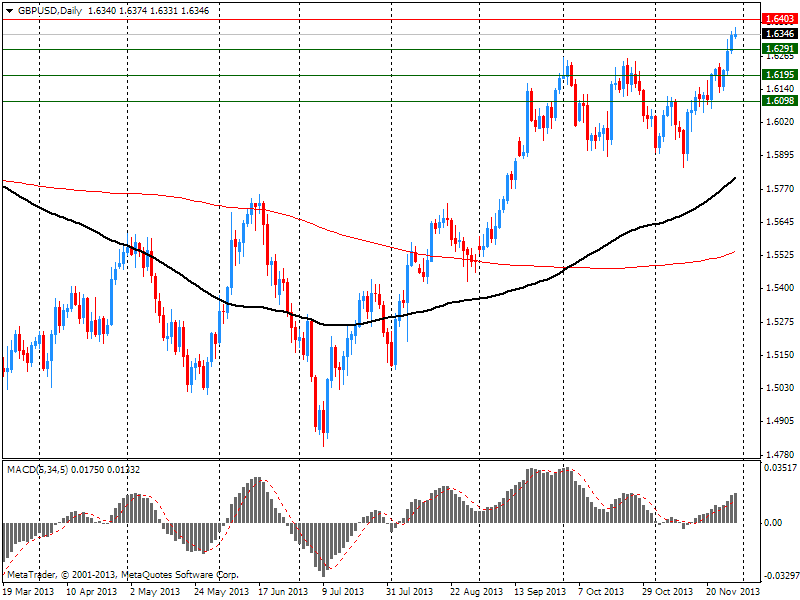Click the 0.03517 value on MACD scale
This screenshot has width=800, height=600.
click(779, 467)
